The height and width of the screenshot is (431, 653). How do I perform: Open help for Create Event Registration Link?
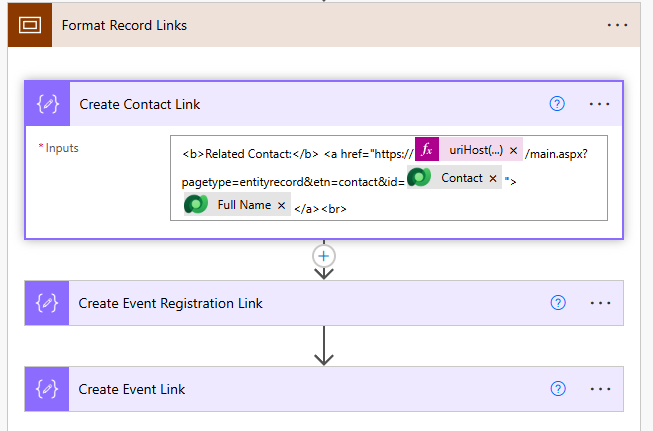point(558,303)
